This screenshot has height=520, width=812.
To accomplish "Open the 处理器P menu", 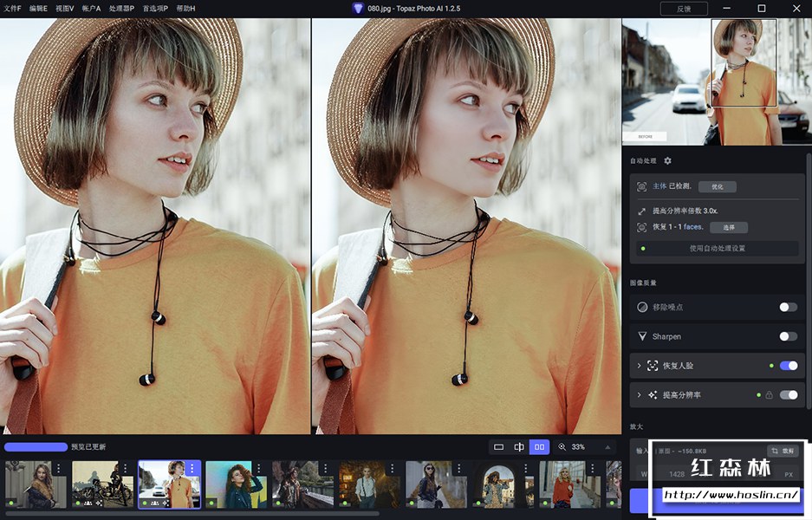I will pos(121,8).
